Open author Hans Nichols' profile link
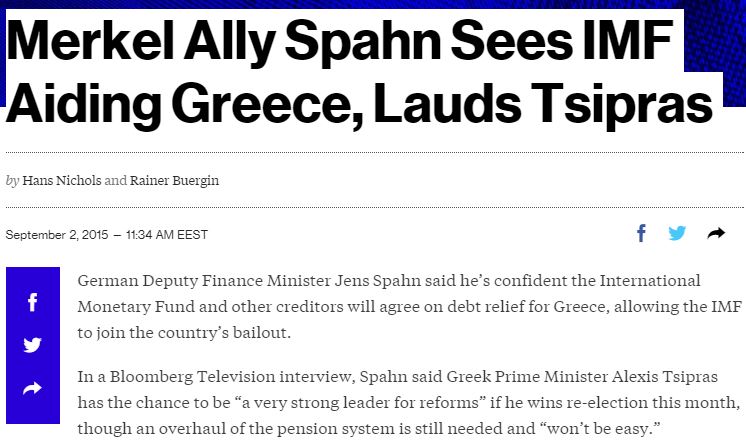The width and height of the screenshot is (746, 444). point(61,180)
